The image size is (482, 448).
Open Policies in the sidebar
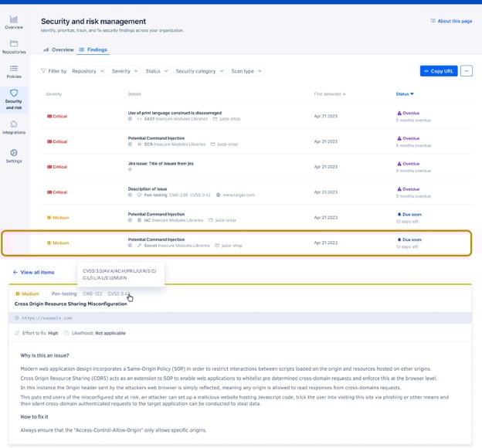14,72
